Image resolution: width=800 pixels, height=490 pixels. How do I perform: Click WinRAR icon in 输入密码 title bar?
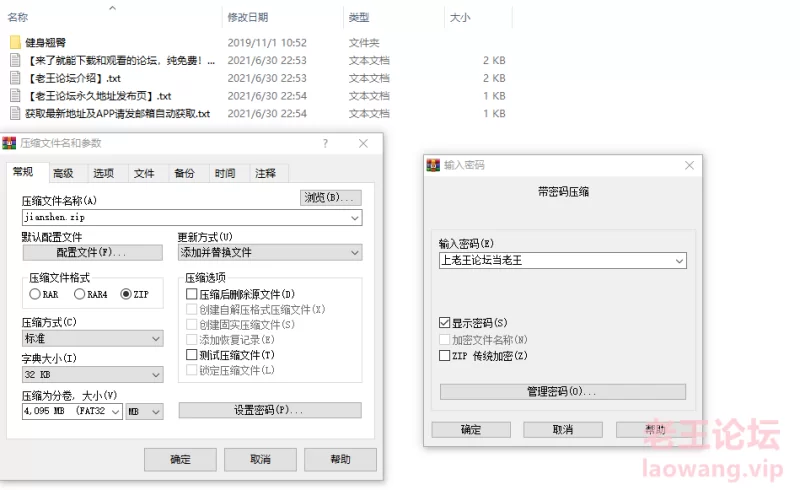(433, 165)
